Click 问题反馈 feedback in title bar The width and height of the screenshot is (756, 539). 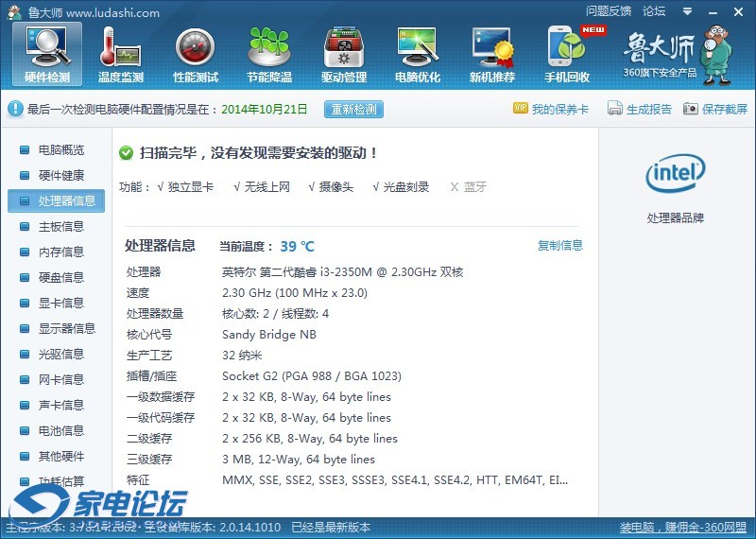tap(609, 12)
